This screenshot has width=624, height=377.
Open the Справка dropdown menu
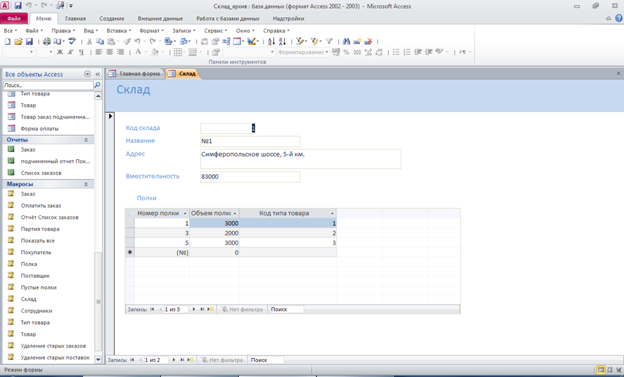(x=276, y=31)
